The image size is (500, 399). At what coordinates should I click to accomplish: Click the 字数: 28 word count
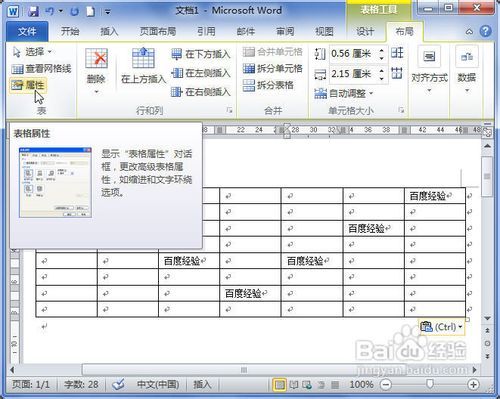point(81,384)
